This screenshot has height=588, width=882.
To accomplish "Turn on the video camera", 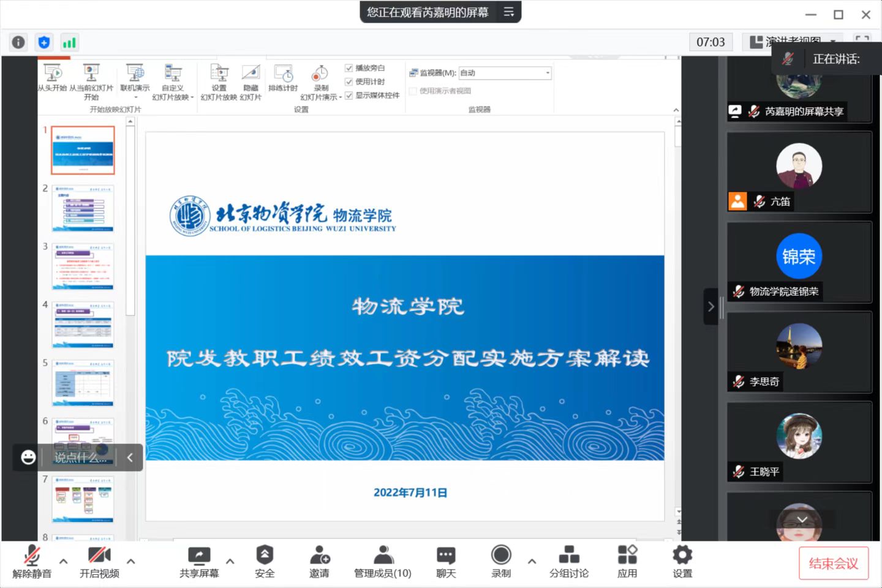I will (x=99, y=562).
